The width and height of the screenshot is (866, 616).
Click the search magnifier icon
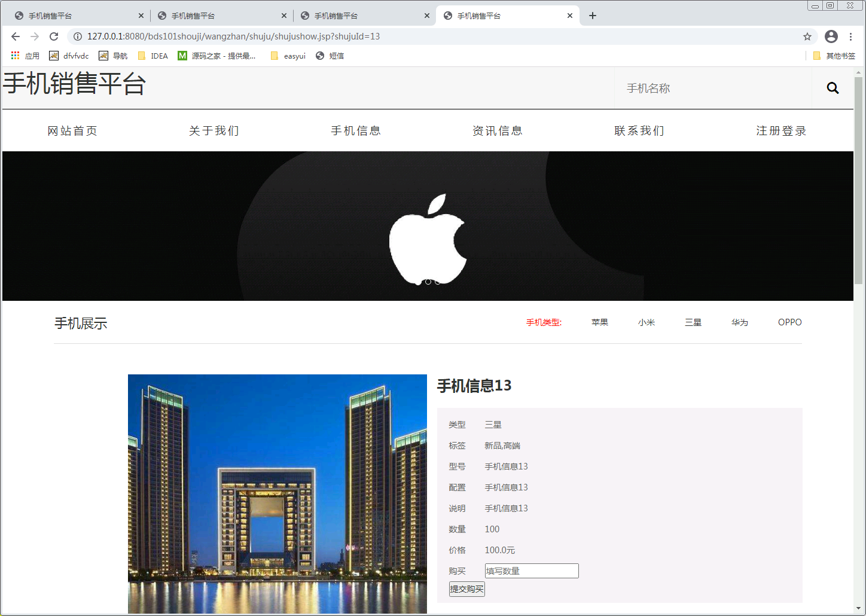point(833,88)
